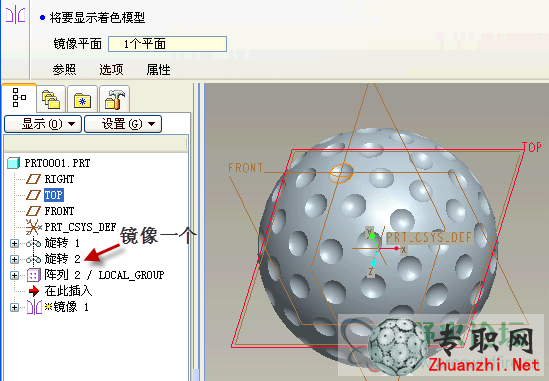The image size is (549, 381).
Task: Open the hammer tools tab icon
Action: coord(115,99)
